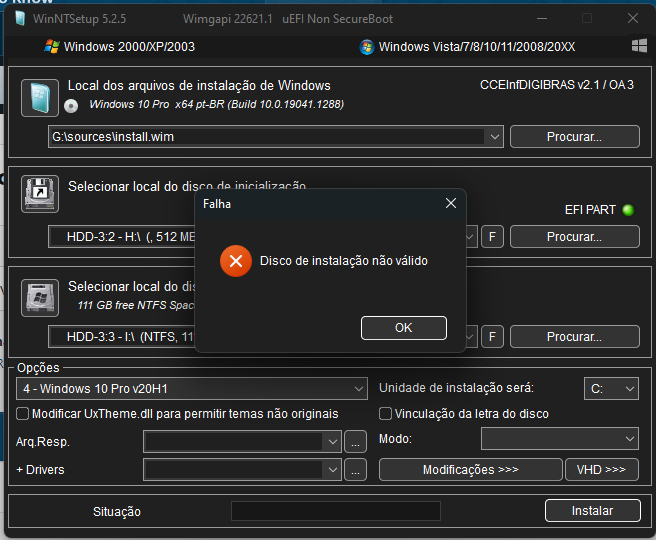Click the Instalar button
Image resolution: width=656 pixels, height=540 pixels.
[x=592, y=511]
